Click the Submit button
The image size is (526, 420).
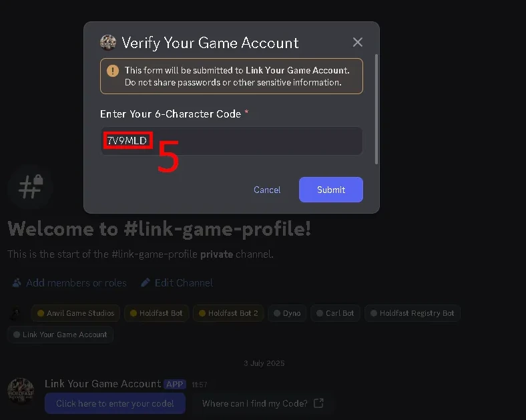click(x=331, y=190)
